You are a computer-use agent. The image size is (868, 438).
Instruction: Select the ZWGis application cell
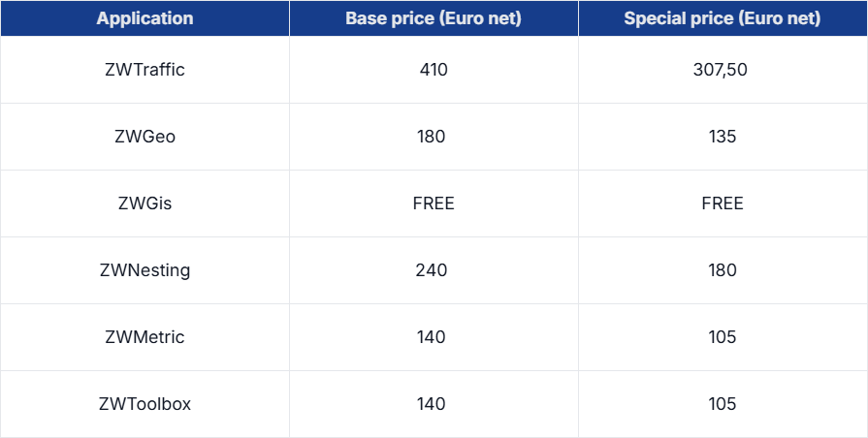(x=145, y=203)
